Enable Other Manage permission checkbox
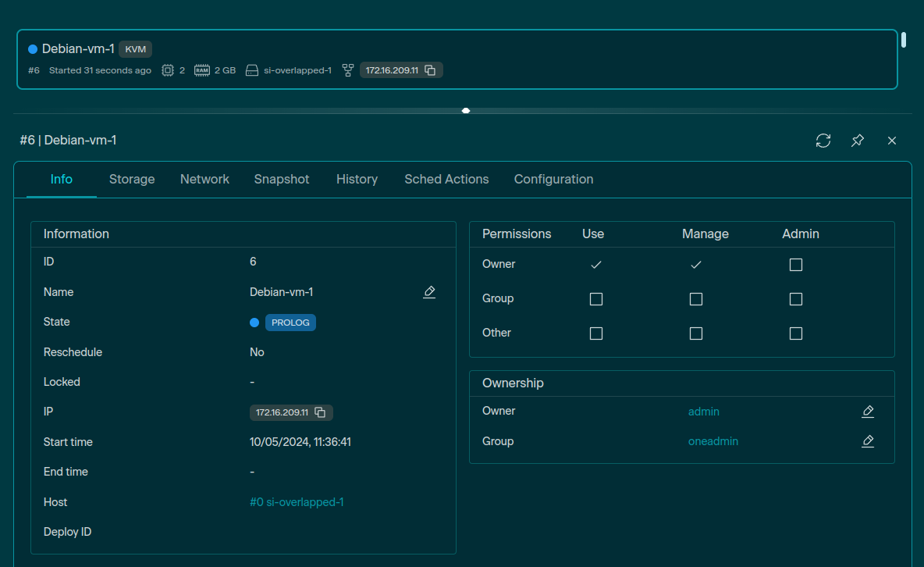924x567 pixels. tap(696, 333)
